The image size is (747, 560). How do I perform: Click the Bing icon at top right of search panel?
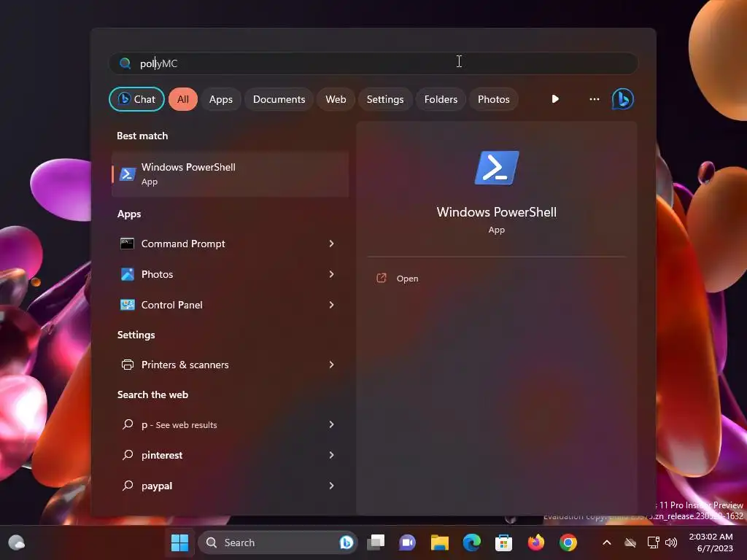(623, 99)
